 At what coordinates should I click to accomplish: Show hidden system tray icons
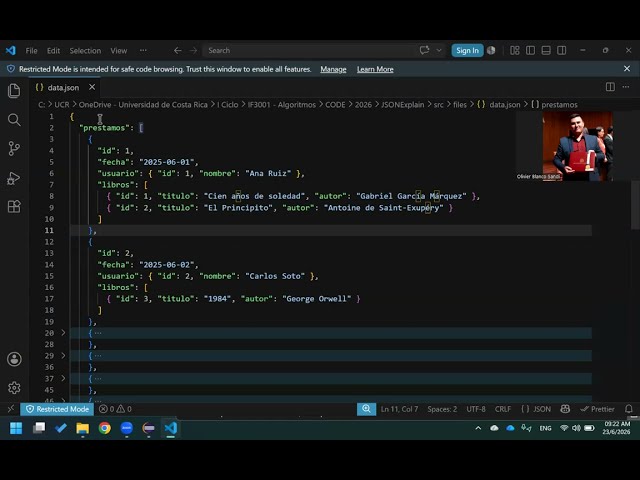478,428
